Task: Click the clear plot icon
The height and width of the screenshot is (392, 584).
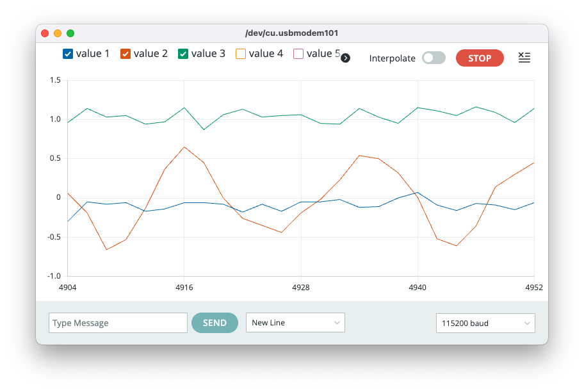Action: click(524, 58)
